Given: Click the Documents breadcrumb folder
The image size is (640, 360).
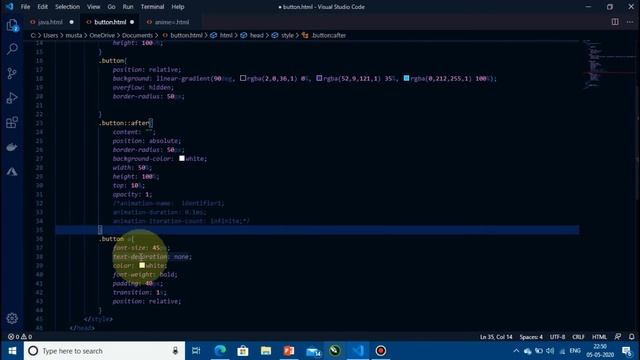Looking at the screenshot, I should (x=137, y=36).
